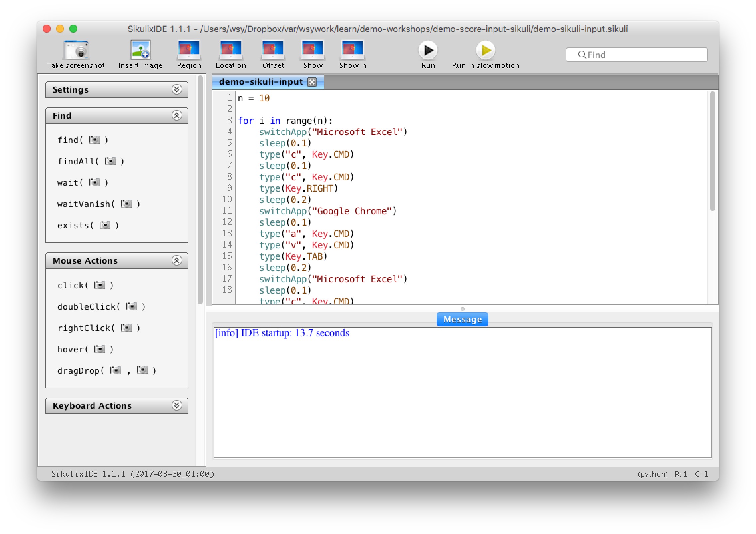Collapse the Find panel section
The image size is (756, 534).
177,115
